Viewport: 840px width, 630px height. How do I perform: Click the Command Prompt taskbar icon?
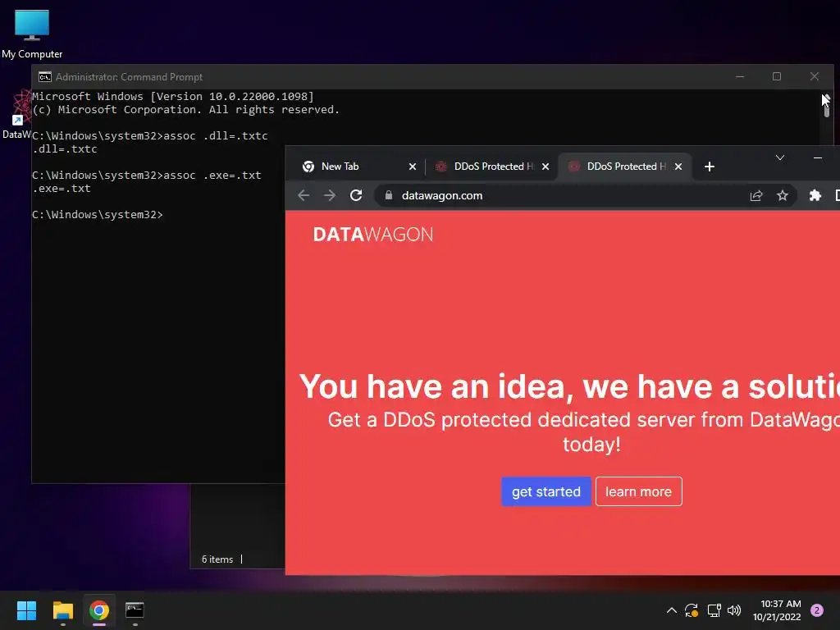click(x=135, y=610)
